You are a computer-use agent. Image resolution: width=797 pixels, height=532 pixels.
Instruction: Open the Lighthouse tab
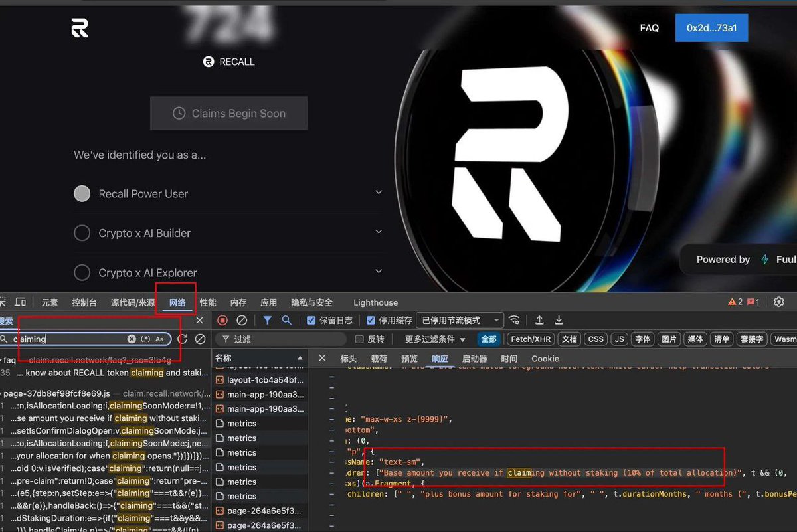[x=375, y=302]
